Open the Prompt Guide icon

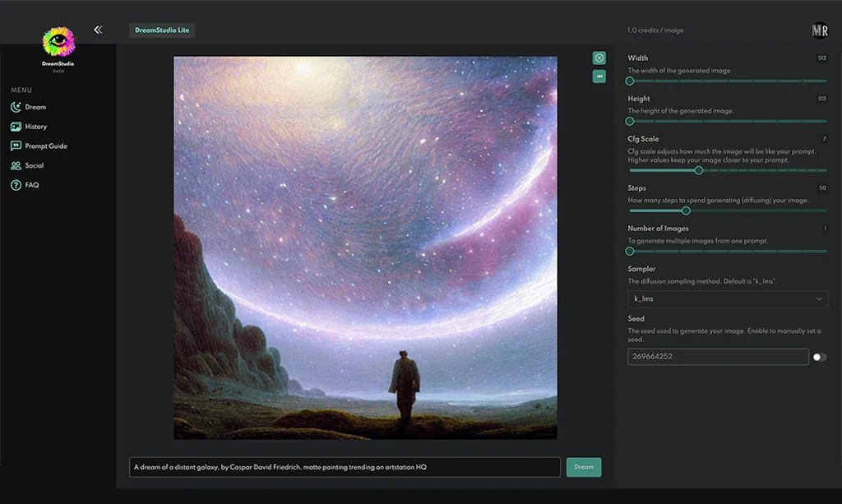[x=16, y=146]
